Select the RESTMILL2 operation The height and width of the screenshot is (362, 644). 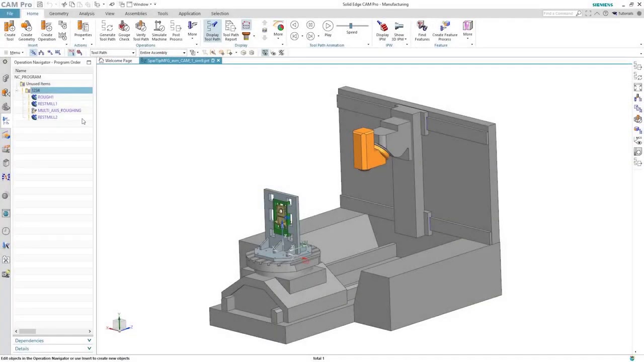[x=47, y=117]
